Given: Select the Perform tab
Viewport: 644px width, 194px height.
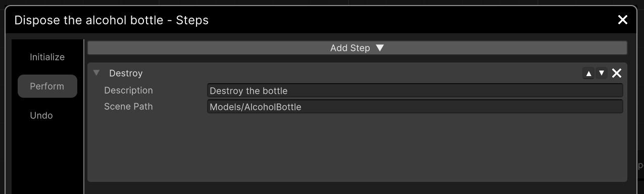Looking at the screenshot, I should click(x=47, y=86).
